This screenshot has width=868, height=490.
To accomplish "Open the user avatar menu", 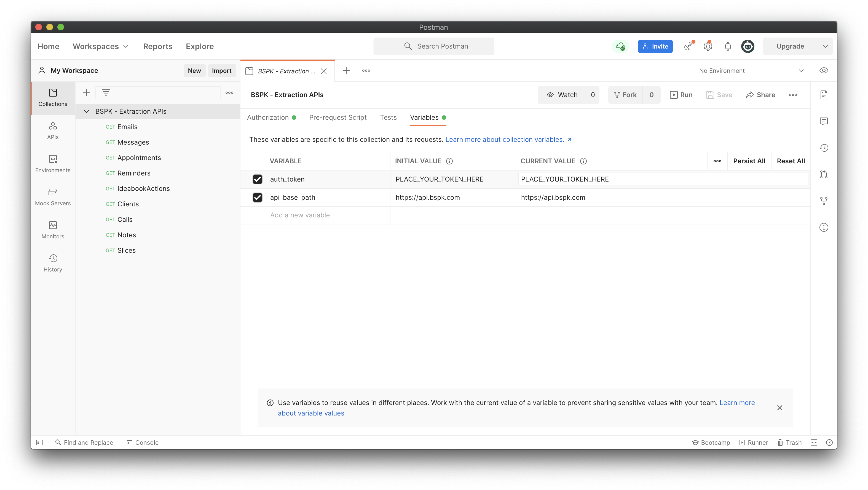I will point(748,46).
